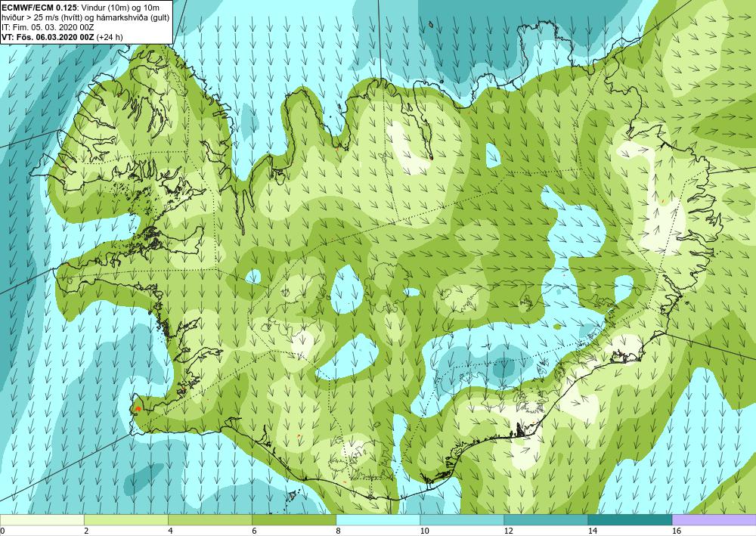Click the 4–6 m/s green legend swatch

pyautogui.click(x=209, y=519)
